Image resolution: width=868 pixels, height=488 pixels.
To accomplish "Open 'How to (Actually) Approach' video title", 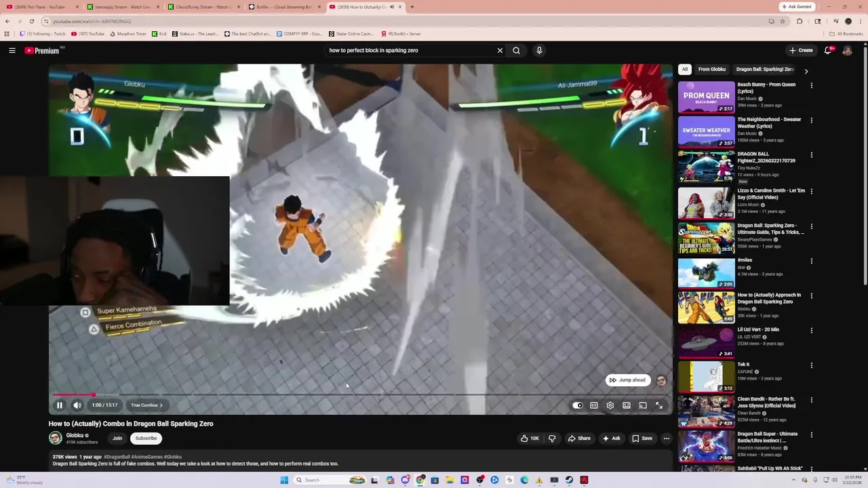I will point(769,298).
